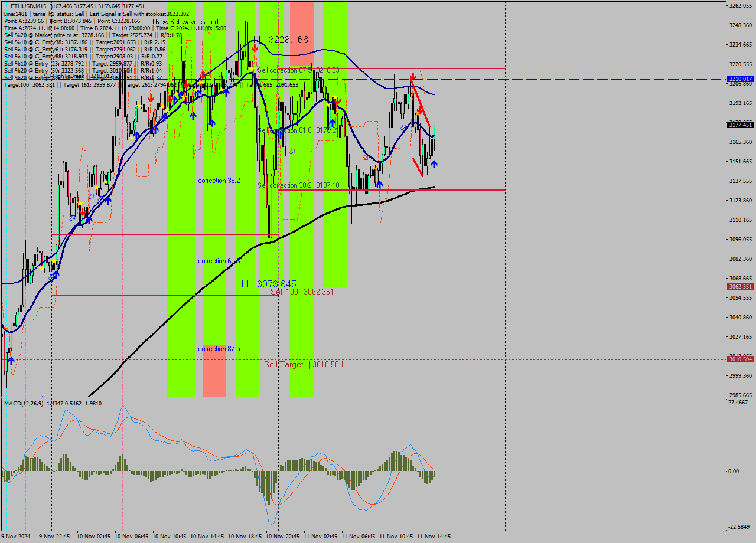The image size is (756, 543).
Task: Click the 2985.665 price scale value
Action: pyautogui.click(x=740, y=395)
